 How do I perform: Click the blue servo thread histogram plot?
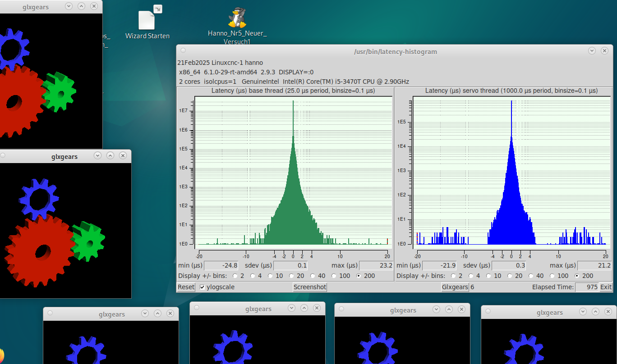coord(511,172)
